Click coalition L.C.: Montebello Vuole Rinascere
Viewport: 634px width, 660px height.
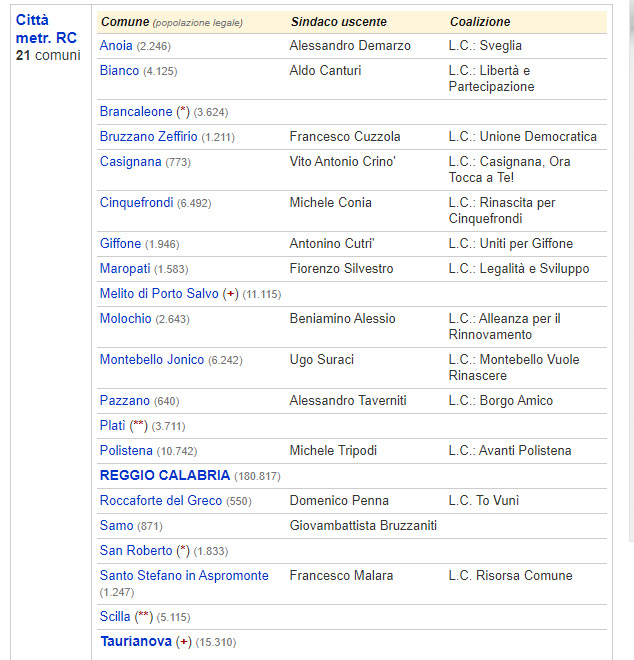pyautogui.click(x=514, y=367)
